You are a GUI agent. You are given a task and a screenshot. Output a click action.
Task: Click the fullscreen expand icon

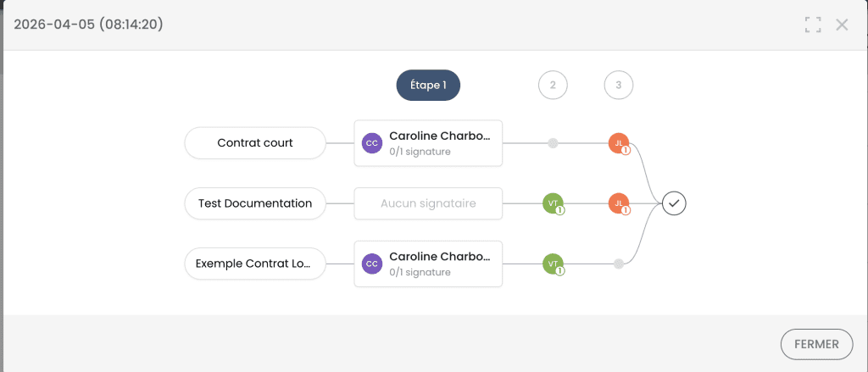pyautogui.click(x=813, y=25)
